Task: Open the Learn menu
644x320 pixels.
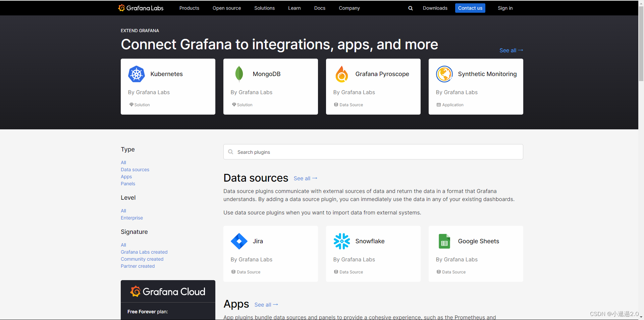Action: (x=294, y=8)
